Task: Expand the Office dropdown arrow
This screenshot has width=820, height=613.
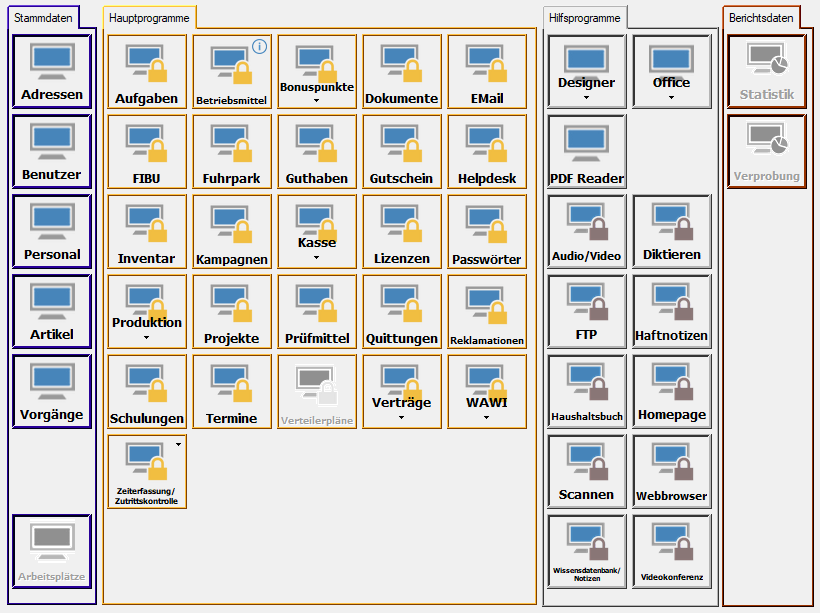Action: (672, 97)
